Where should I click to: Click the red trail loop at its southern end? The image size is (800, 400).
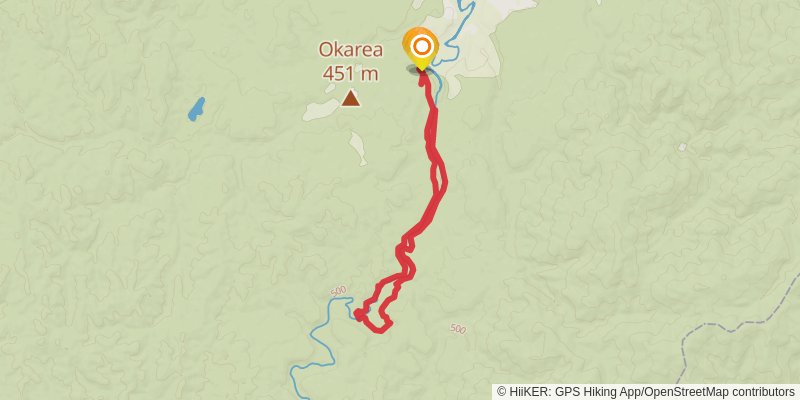pos(380,330)
